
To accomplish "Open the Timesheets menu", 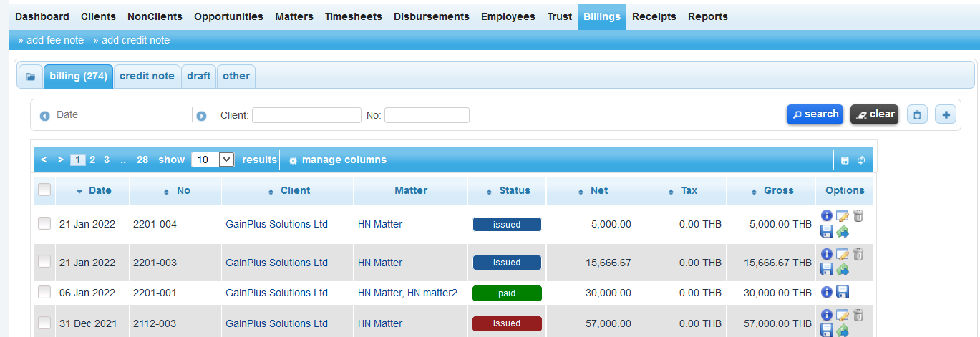I will coord(353,16).
